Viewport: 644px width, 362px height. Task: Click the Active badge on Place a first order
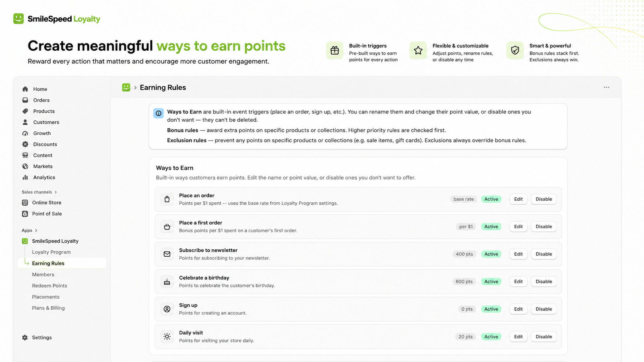pyautogui.click(x=491, y=227)
